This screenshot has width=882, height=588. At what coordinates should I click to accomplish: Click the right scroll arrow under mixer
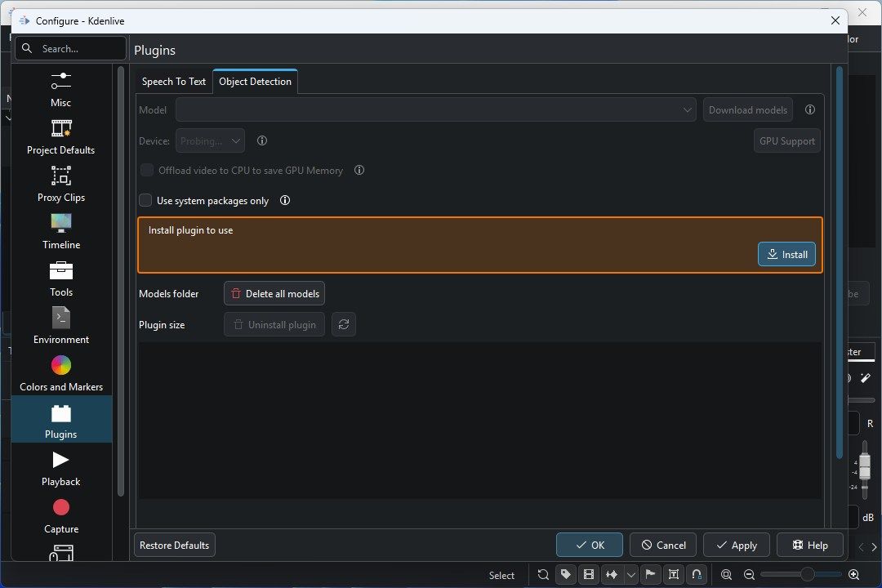[x=874, y=547]
